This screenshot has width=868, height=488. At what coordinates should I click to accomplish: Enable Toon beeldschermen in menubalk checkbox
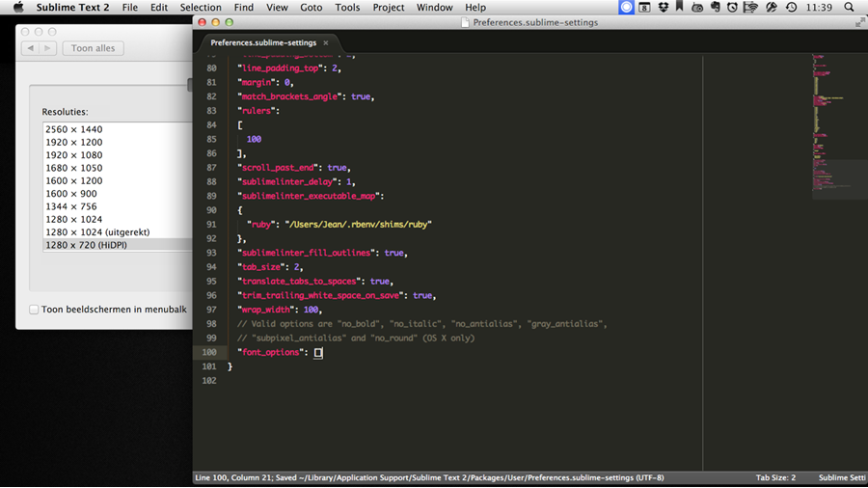point(34,310)
